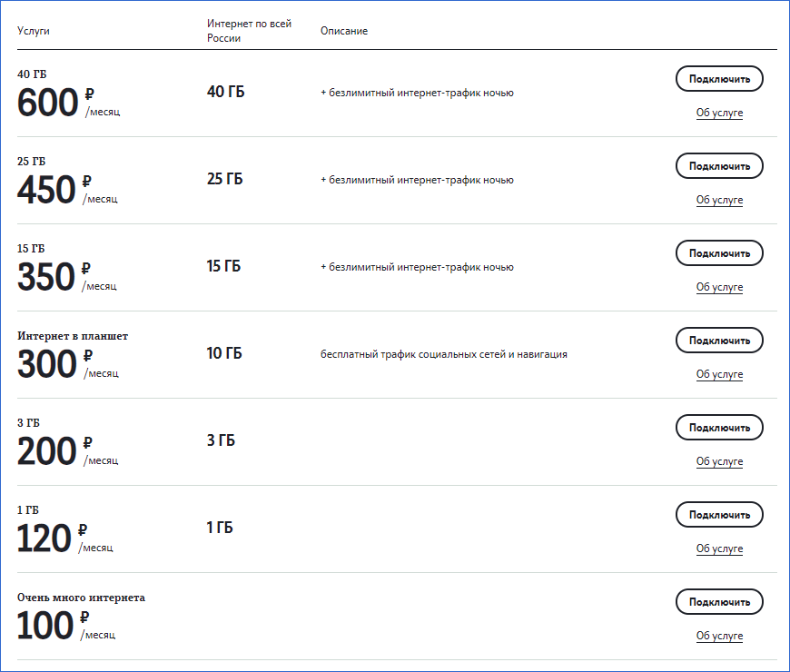Open Об услуге link for 1 ГБ plan
Screen dimensions: 790x672
coord(719,548)
